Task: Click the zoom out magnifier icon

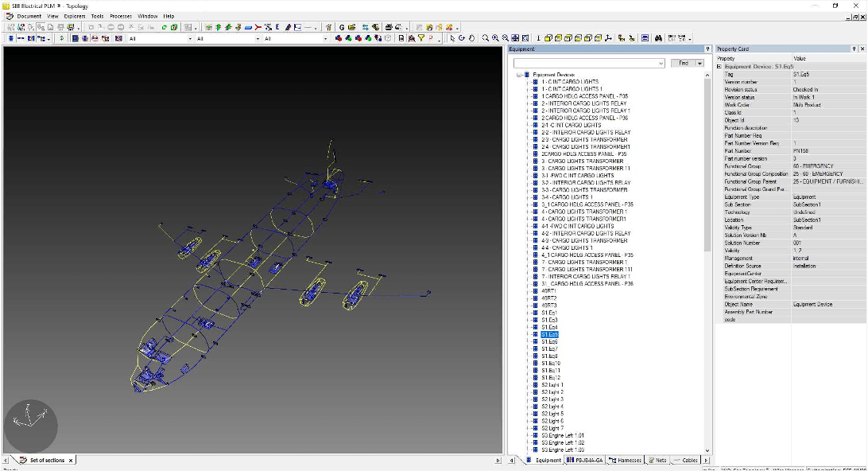Action: [x=506, y=38]
